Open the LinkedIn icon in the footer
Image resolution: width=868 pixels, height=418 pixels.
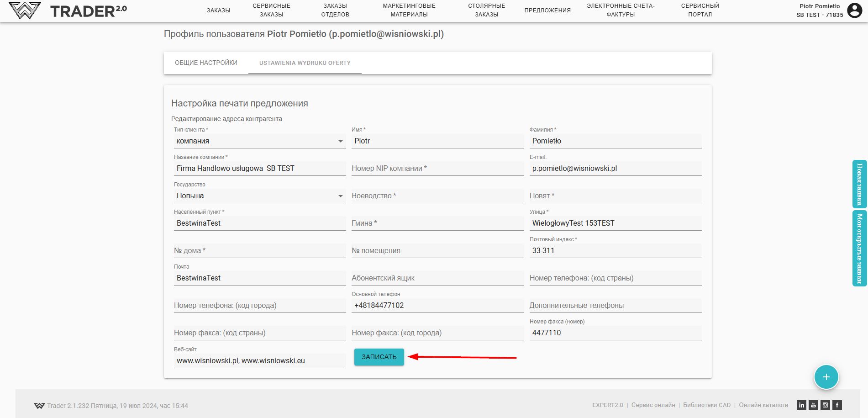click(801, 405)
